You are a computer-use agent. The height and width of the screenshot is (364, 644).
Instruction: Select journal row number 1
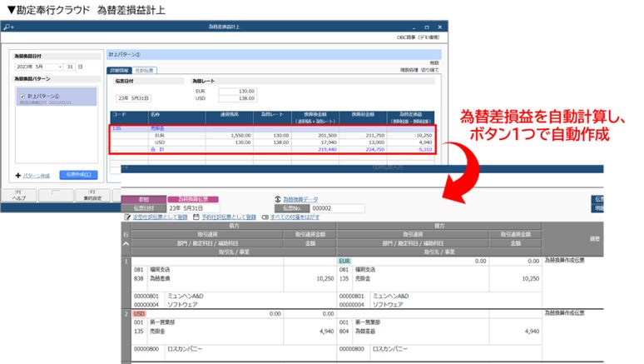tap(126, 261)
